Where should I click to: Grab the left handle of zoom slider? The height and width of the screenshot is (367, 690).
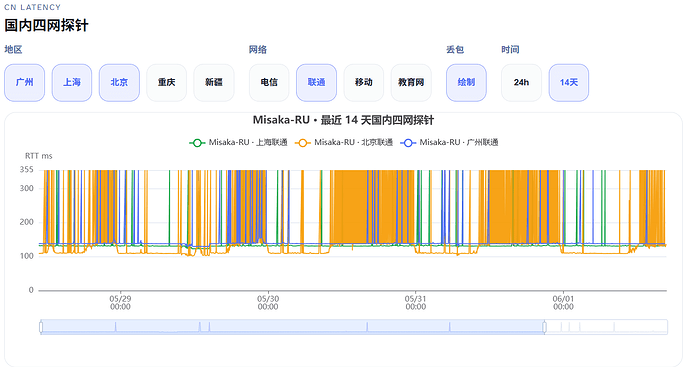click(41, 327)
